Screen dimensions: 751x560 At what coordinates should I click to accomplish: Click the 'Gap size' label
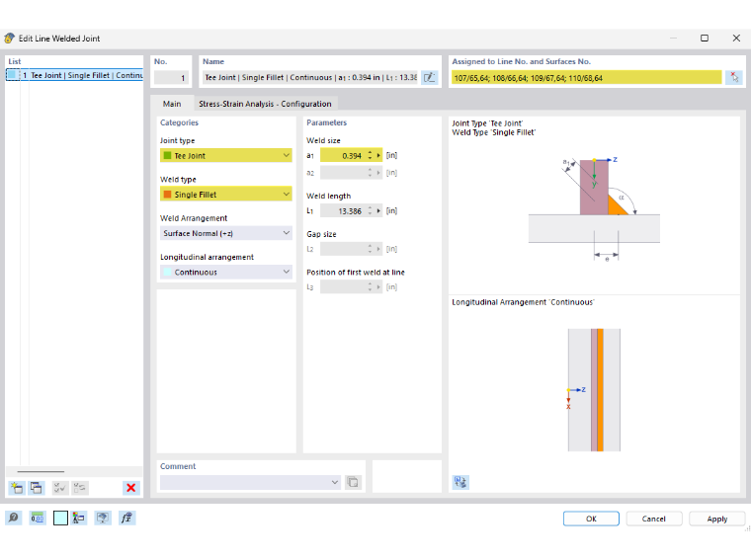point(321,234)
